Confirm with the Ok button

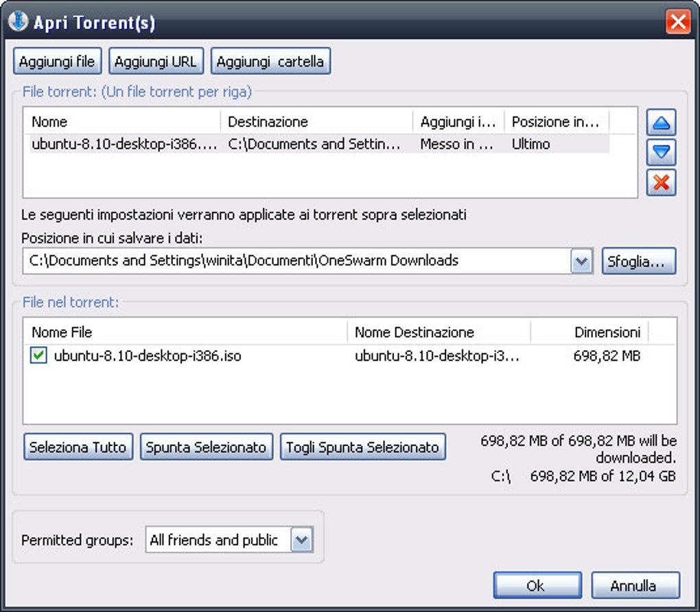pyautogui.click(x=536, y=585)
